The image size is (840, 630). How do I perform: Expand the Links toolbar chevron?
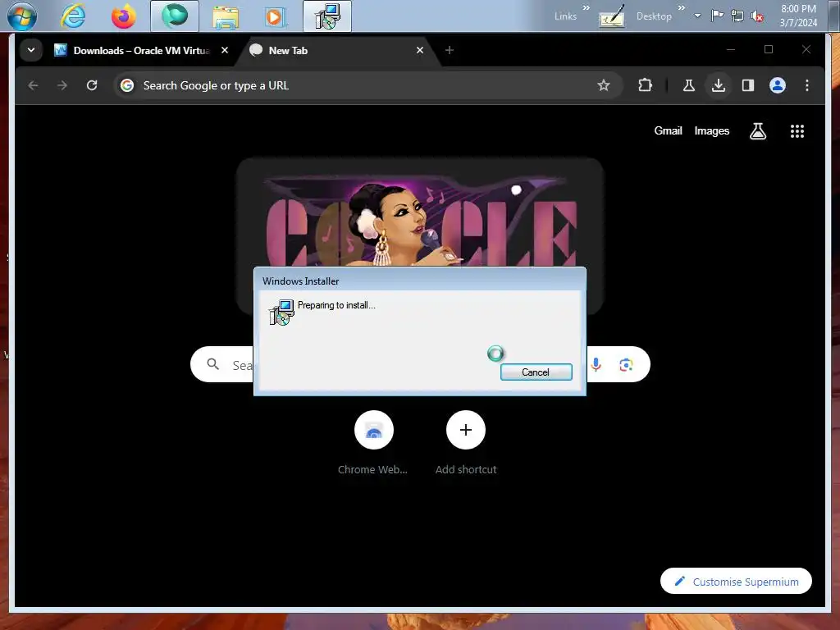(586, 8)
